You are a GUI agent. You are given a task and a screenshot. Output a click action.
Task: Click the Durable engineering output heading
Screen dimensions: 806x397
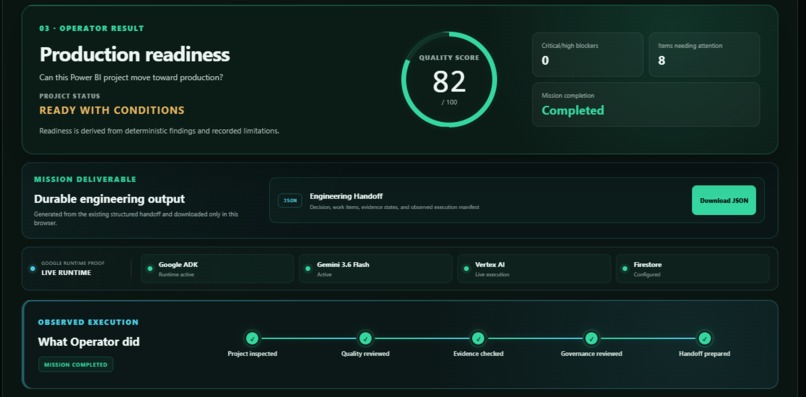[x=109, y=198]
